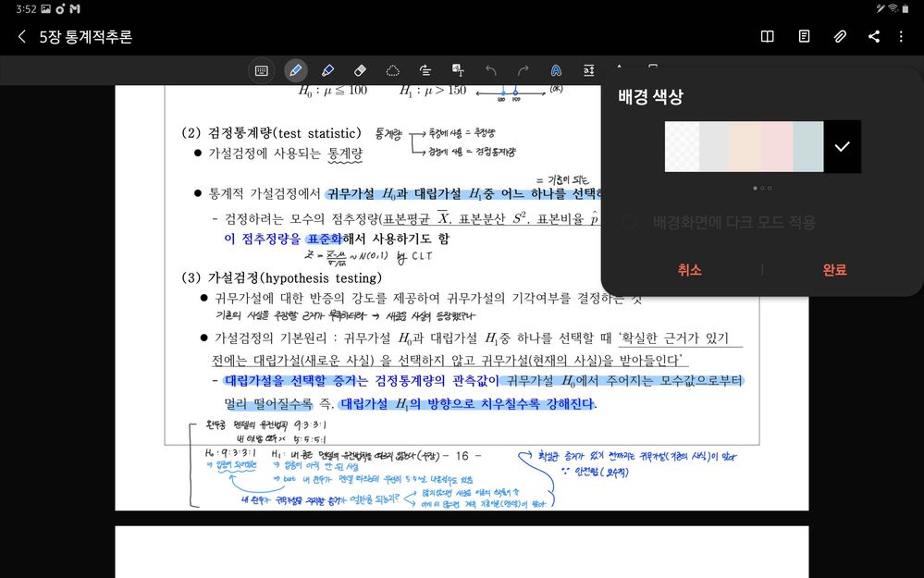Tap the note title 5장 통계적추론
The height and width of the screenshot is (578, 924).
tap(85, 37)
